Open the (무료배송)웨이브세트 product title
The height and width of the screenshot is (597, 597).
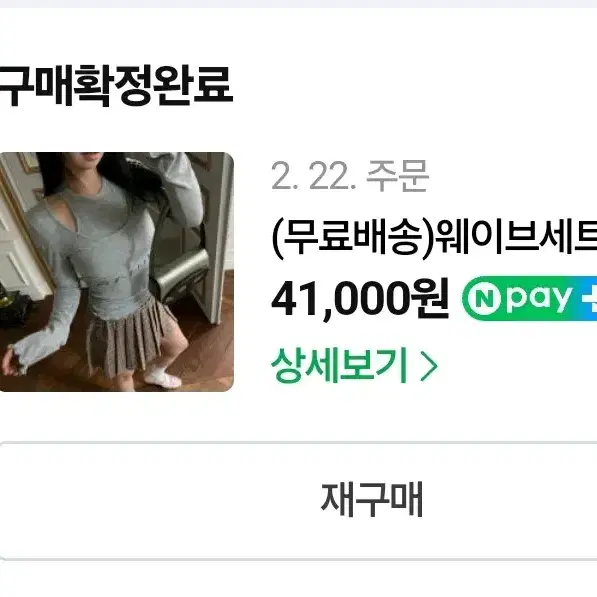click(434, 239)
